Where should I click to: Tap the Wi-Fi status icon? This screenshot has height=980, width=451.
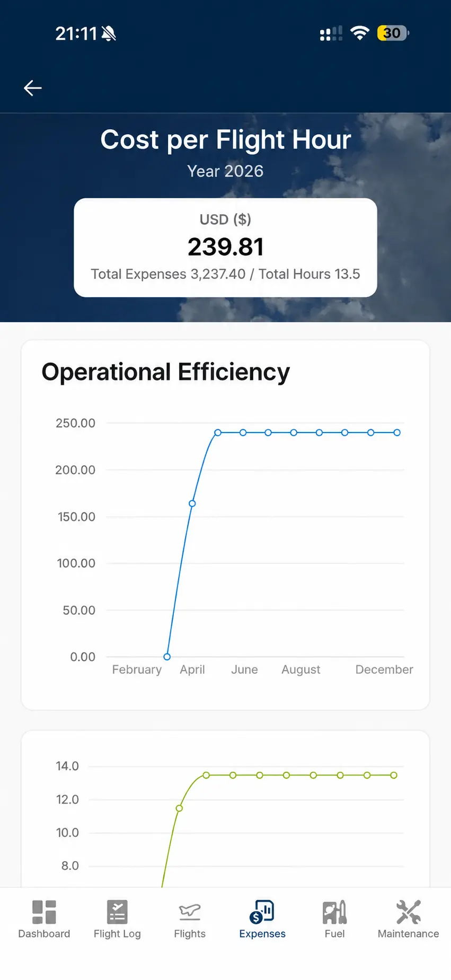tap(360, 33)
